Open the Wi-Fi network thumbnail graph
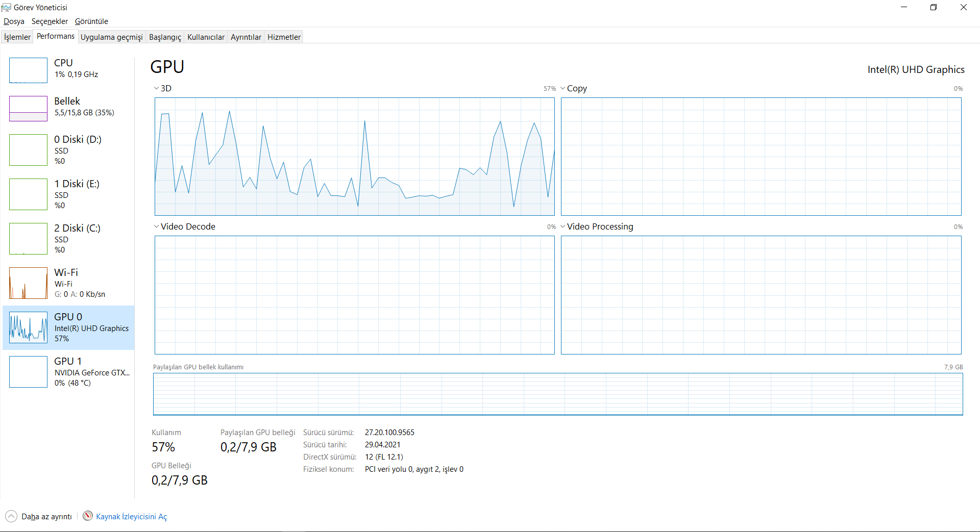 (28, 283)
